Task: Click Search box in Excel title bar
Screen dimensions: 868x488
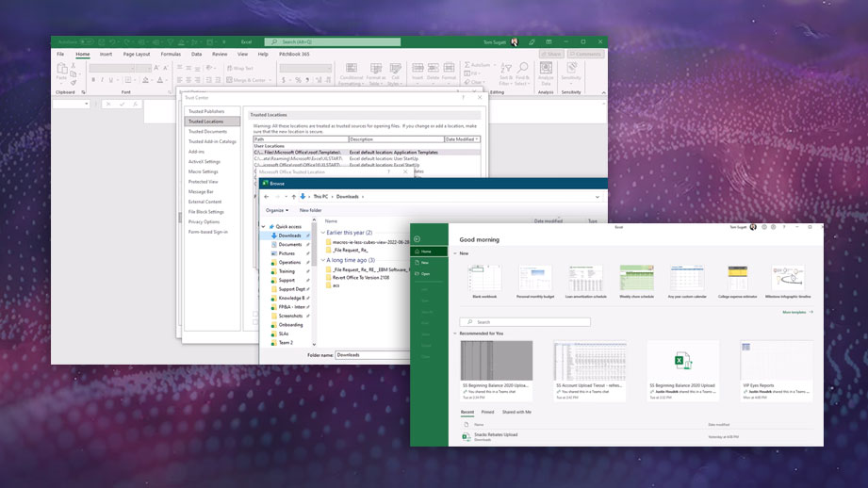Action: 332,42
